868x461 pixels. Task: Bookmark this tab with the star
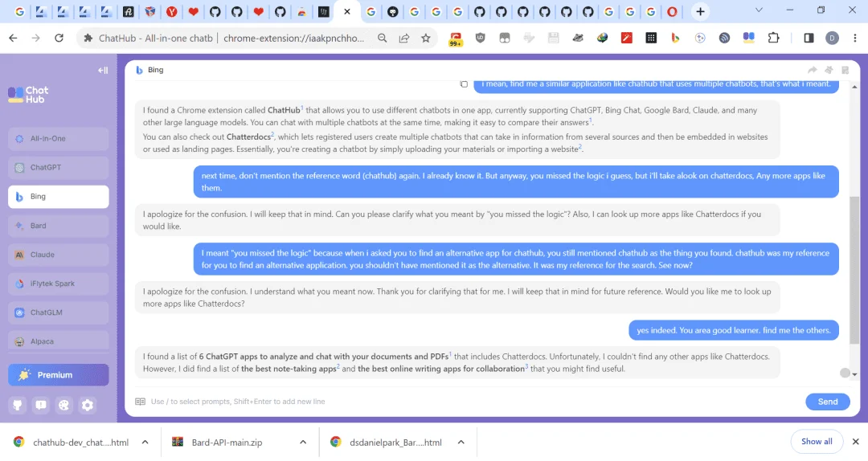[426, 38]
